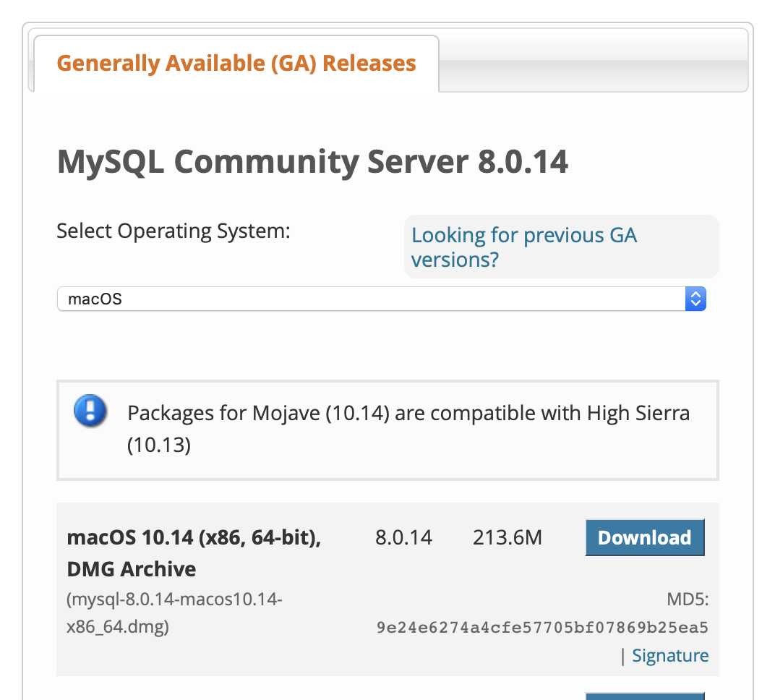The width and height of the screenshot is (775, 700).
Task: Download the macOS 10.14 DMG Archive
Action: click(645, 537)
